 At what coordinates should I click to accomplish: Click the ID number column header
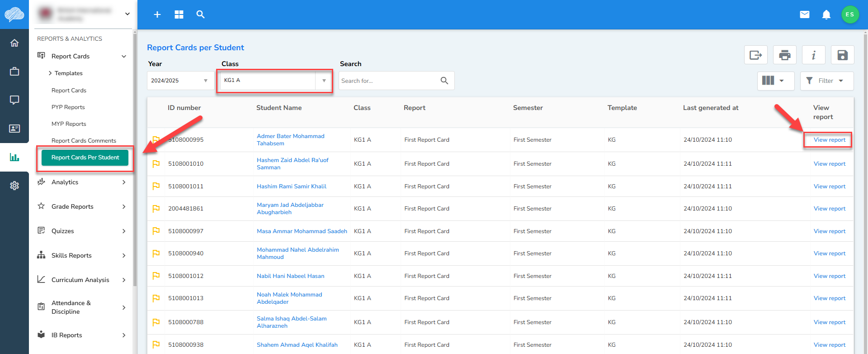pos(184,108)
